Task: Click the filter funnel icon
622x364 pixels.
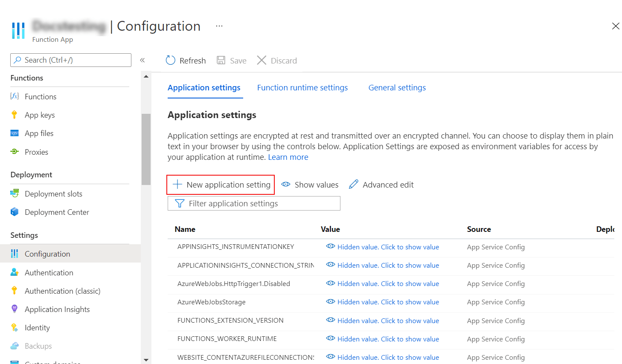Action: (180, 203)
